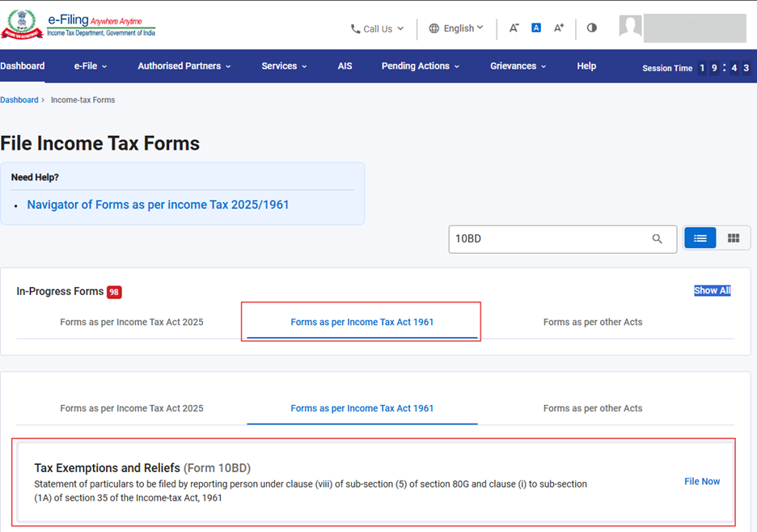Select In-Progress 'Forms as per other Acts' tab

(593, 322)
